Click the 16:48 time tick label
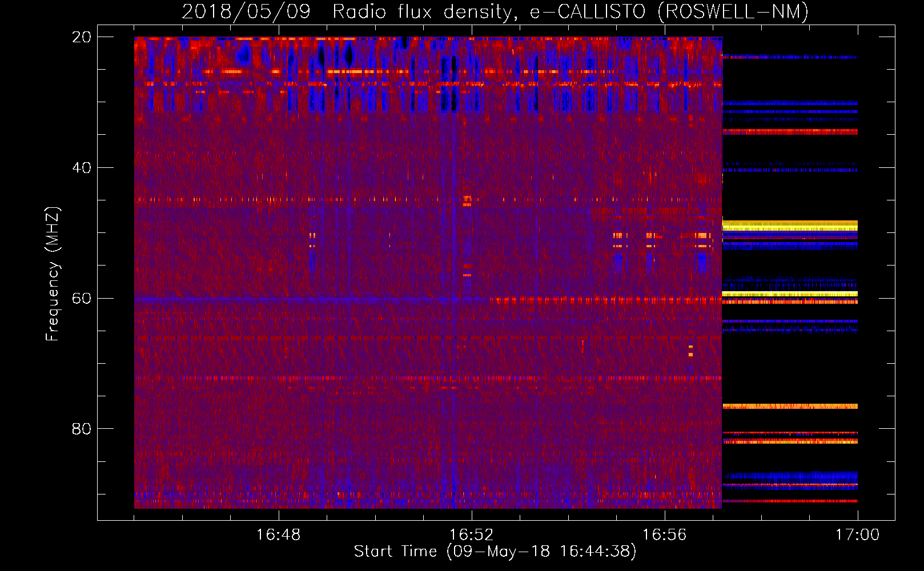Screen dimensions: 924x571 point(278,534)
